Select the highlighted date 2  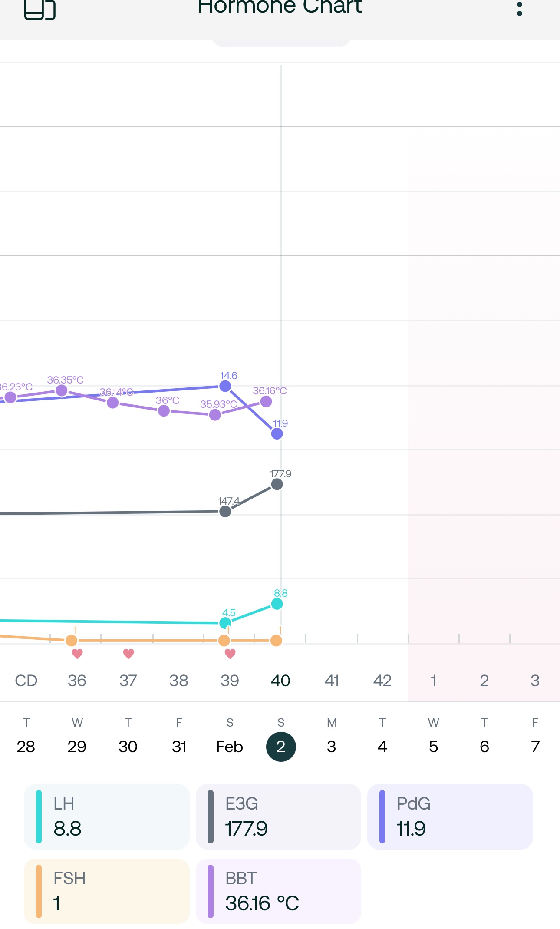(281, 747)
